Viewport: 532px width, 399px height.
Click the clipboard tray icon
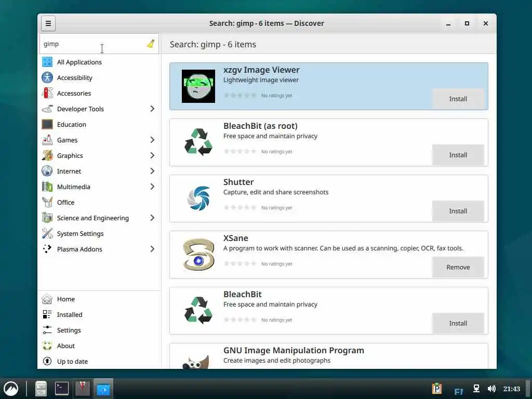(x=436, y=389)
